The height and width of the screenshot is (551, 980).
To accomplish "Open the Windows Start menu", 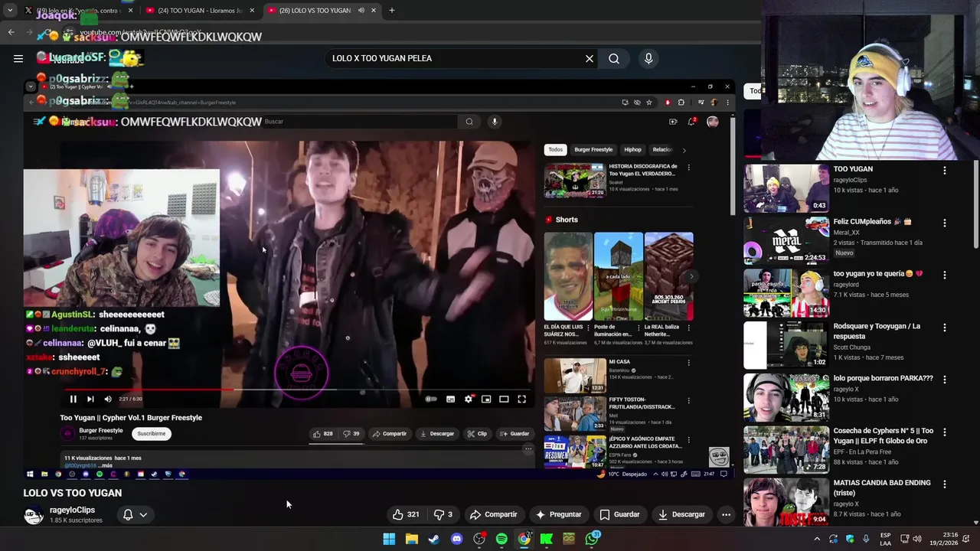I will 389,539.
